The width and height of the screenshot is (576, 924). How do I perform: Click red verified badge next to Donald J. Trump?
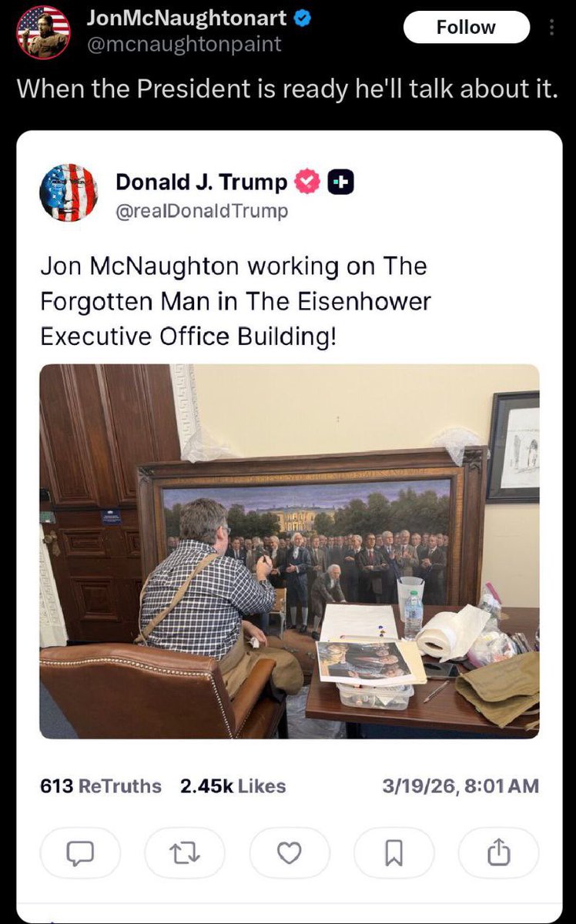[x=308, y=182]
